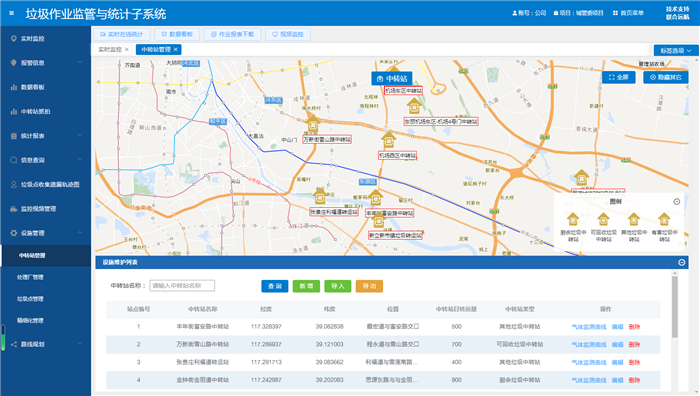Viewport: 700px width, 396px height.
Task: Click the 报警信息 pin icon in sidebar
Action: pos(14,63)
